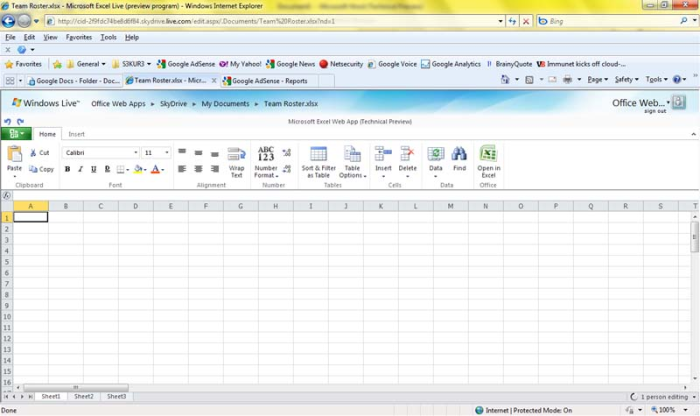The width and height of the screenshot is (700, 416).
Task: Toggle Bold formatting
Action: (x=68, y=169)
